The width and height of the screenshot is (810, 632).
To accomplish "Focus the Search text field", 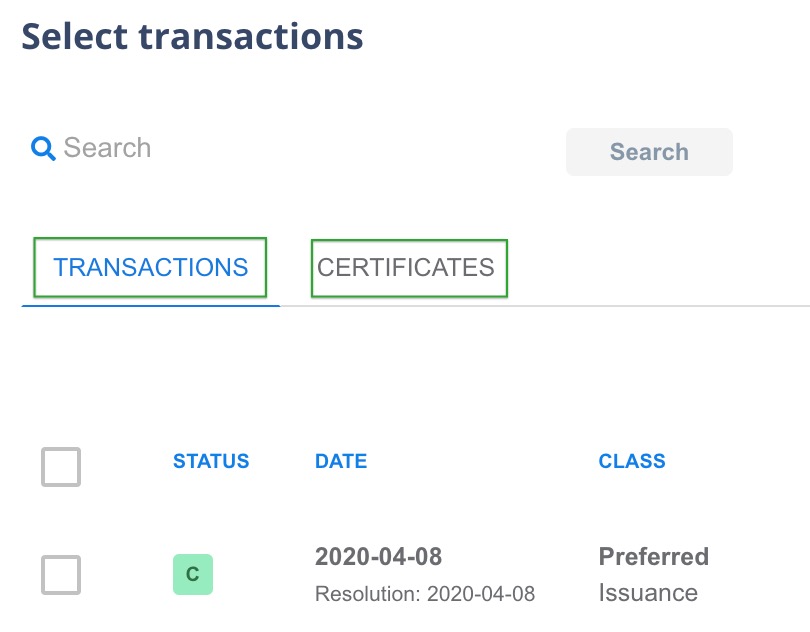I will 289,148.
